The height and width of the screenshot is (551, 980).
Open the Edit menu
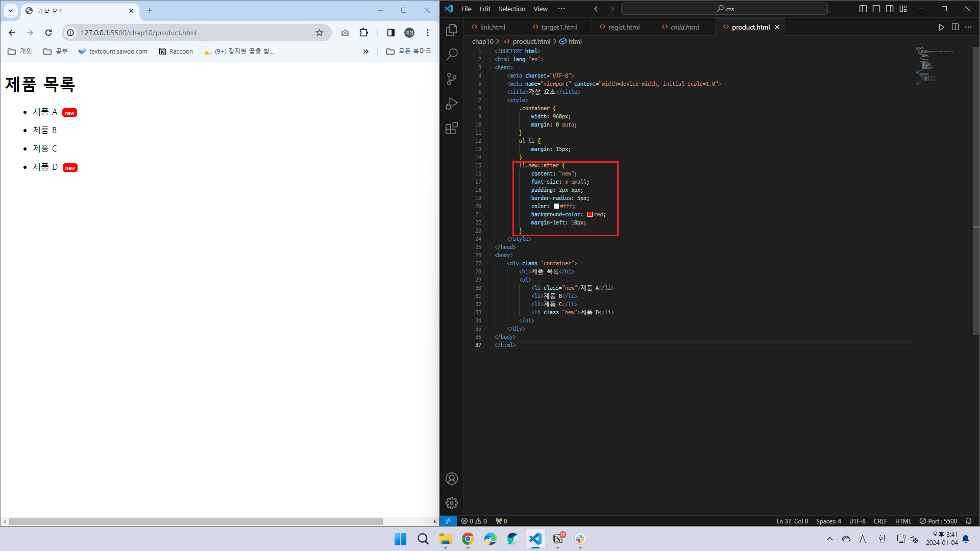click(x=485, y=9)
